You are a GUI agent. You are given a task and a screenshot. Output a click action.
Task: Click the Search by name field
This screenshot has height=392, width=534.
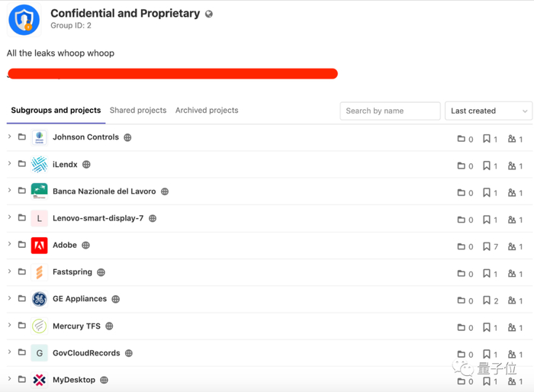390,111
